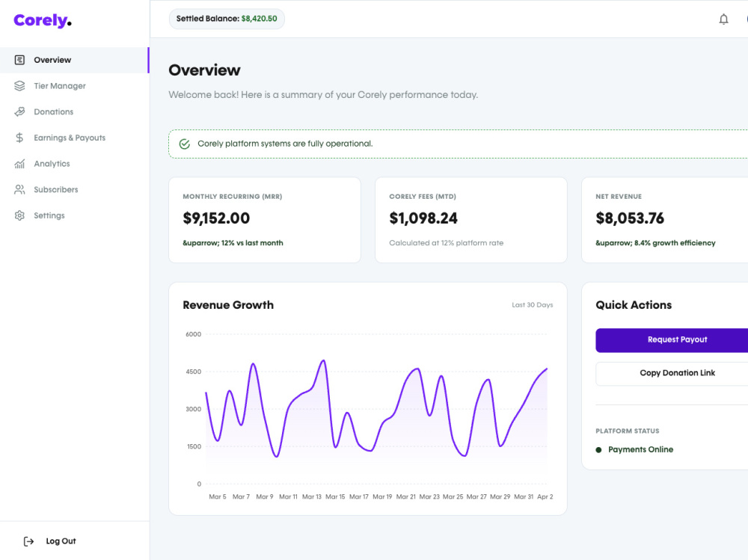Click the Settled Balance pill
Image resolution: width=748 pixels, height=560 pixels.
point(227,19)
